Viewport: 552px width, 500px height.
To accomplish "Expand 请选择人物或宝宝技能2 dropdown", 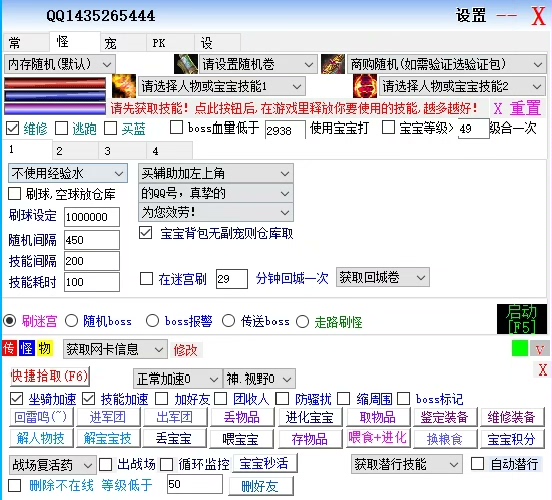I will [x=462, y=86].
